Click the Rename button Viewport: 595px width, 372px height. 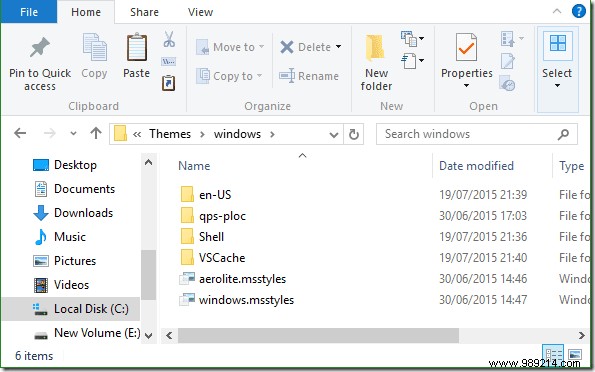309,76
